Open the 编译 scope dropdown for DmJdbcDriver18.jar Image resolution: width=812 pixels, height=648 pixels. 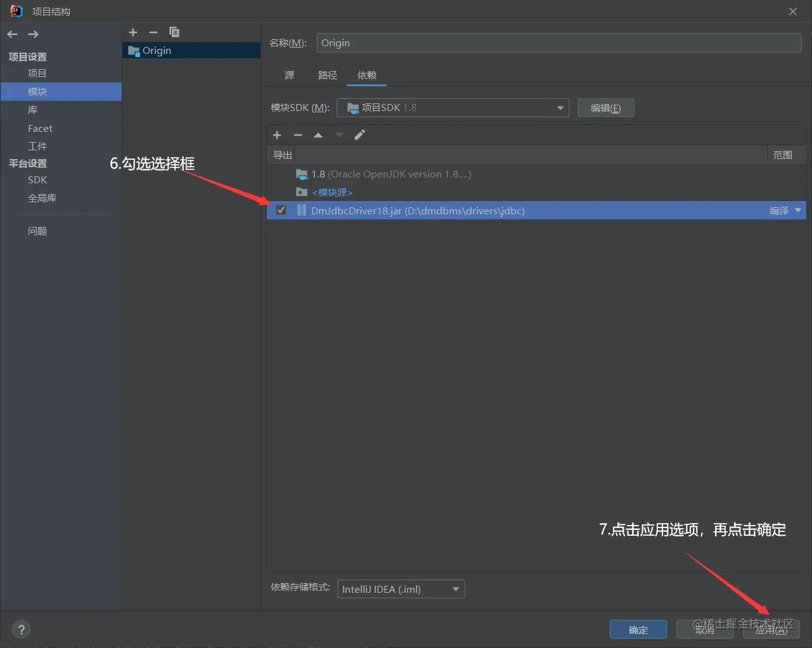pyautogui.click(x=785, y=211)
